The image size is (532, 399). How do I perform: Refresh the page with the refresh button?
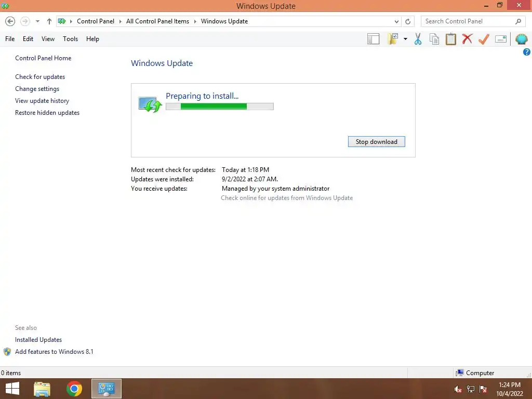[408, 21]
